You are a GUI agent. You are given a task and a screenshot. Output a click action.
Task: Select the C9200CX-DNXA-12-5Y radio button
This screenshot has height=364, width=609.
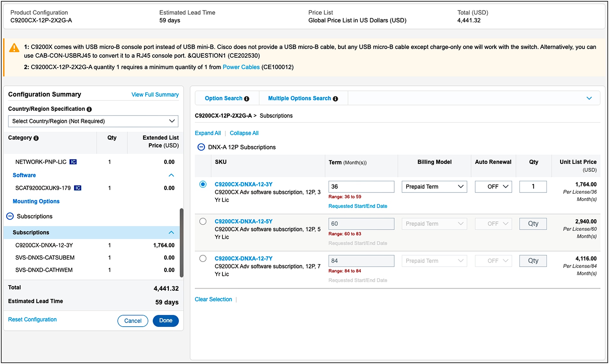203,222
